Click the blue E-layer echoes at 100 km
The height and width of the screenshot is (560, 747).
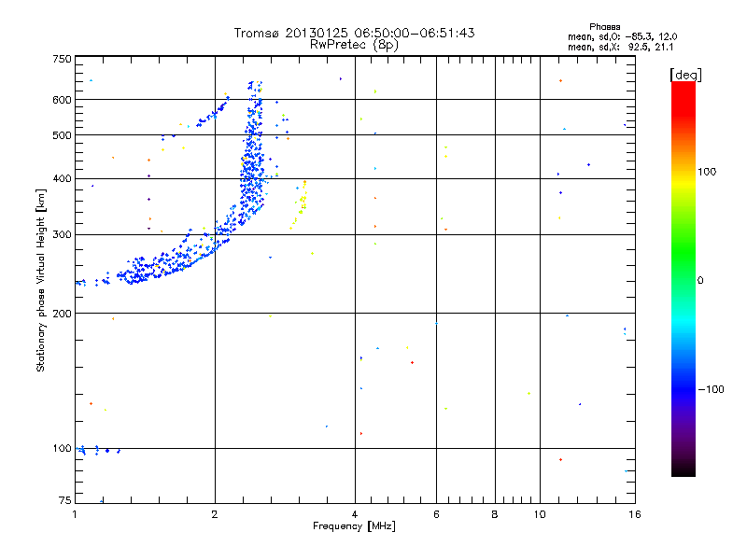coord(97,450)
